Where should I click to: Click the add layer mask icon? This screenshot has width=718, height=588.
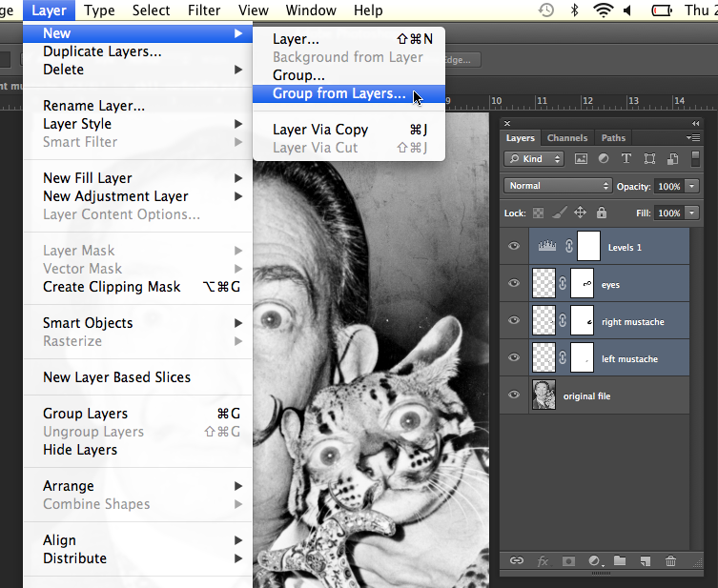[x=568, y=561]
